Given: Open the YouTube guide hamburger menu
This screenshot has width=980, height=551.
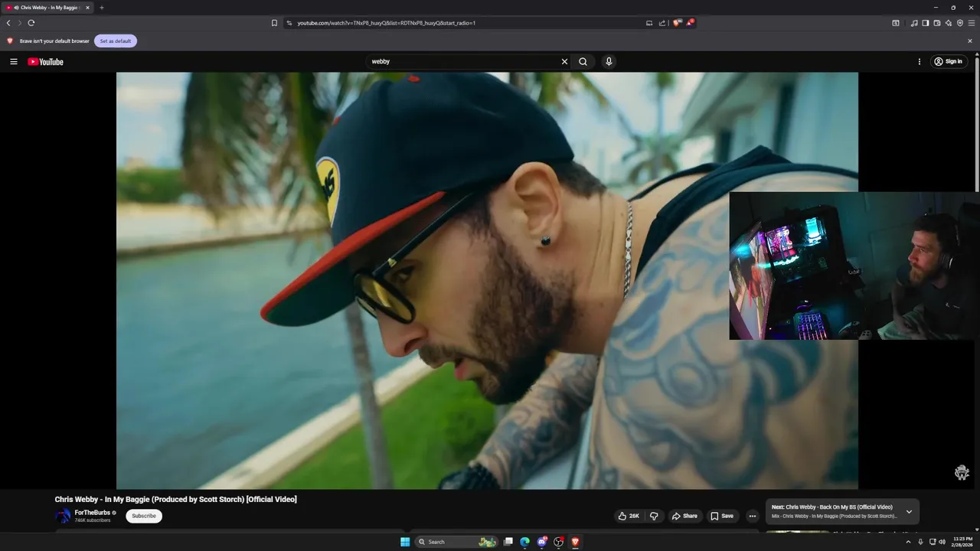Looking at the screenshot, I should 13,61.
